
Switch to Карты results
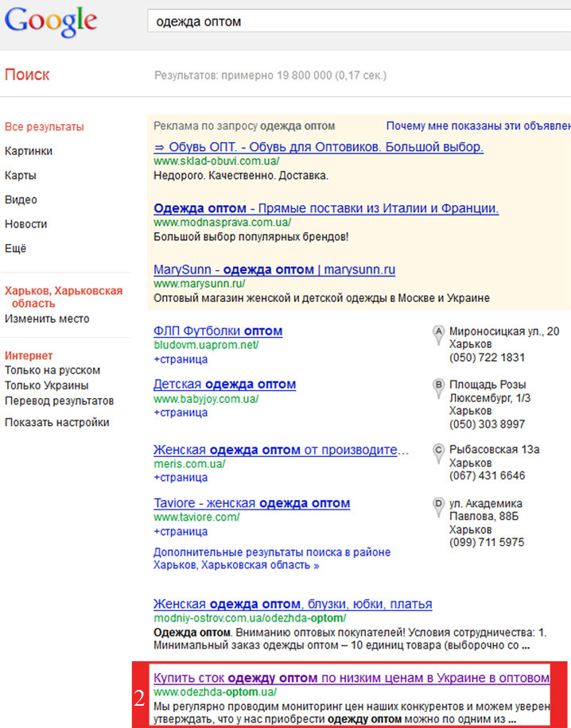(x=21, y=176)
